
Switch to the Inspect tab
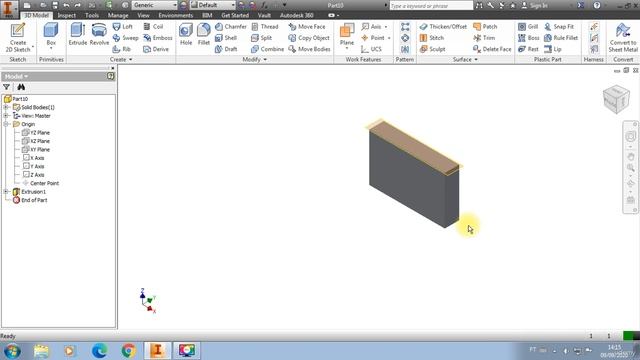[x=67, y=16]
